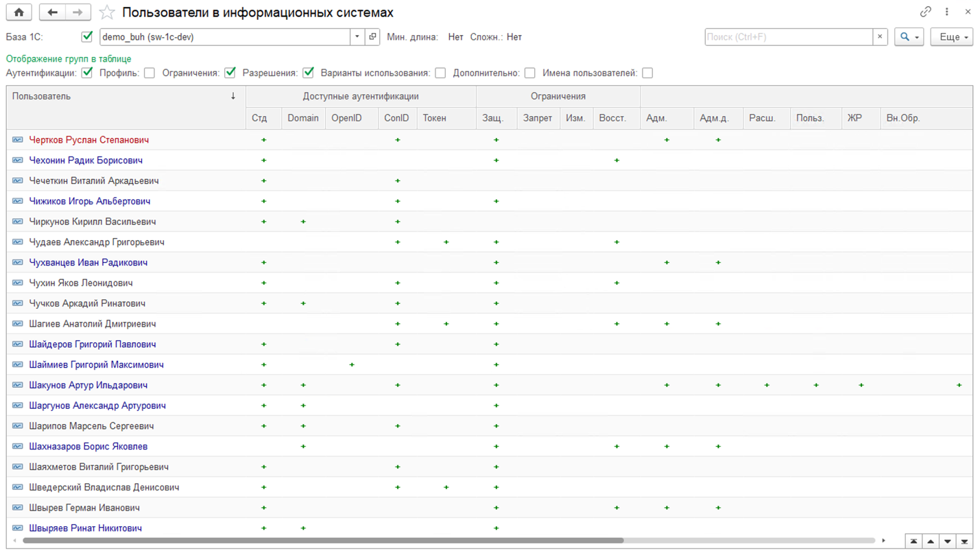Open user Шакунов Артур Ильдарович
Image resolution: width=980 pixels, height=551 pixels.
click(x=88, y=386)
